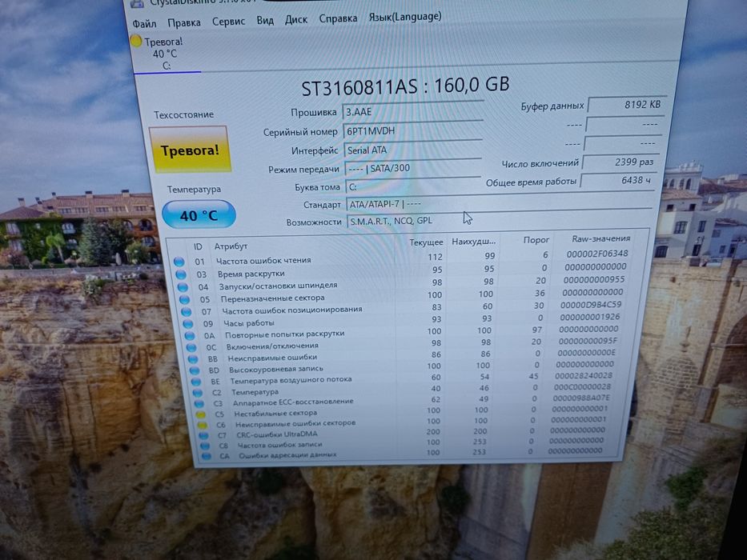Select Нестабильные сектора attribute text
This screenshot has height=560, width=747.
(275, 414)
